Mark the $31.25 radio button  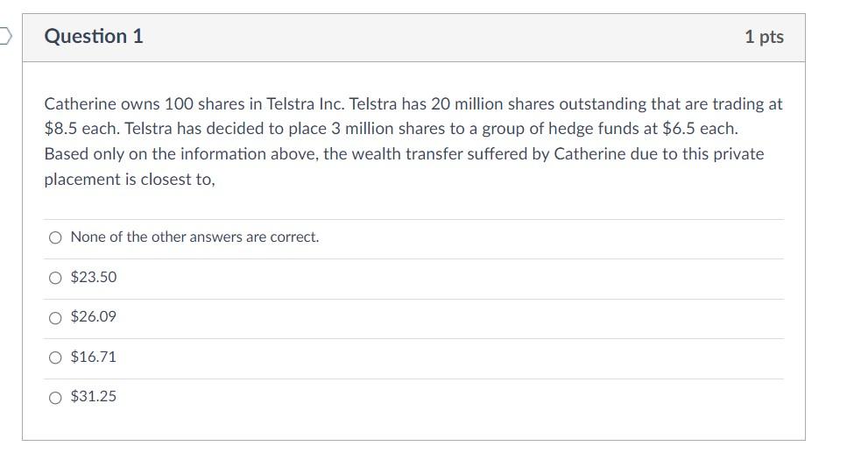56,397
